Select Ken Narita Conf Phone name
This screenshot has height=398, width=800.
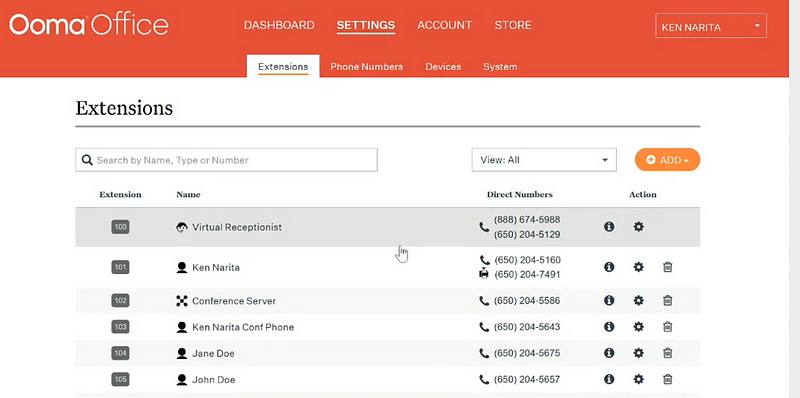pos(243,327)
